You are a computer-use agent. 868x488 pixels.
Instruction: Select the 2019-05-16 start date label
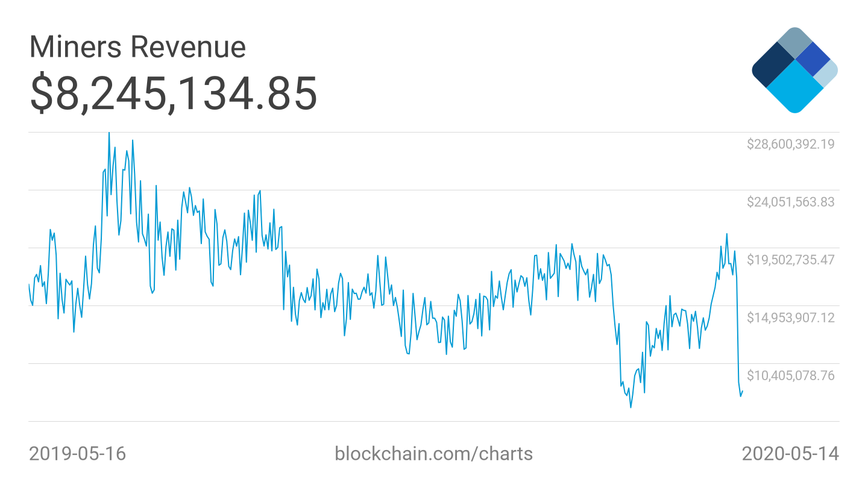click(78, 453)
